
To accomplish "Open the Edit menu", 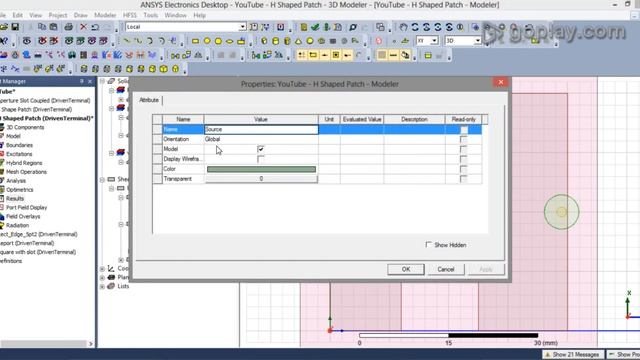I will point(18,15).
